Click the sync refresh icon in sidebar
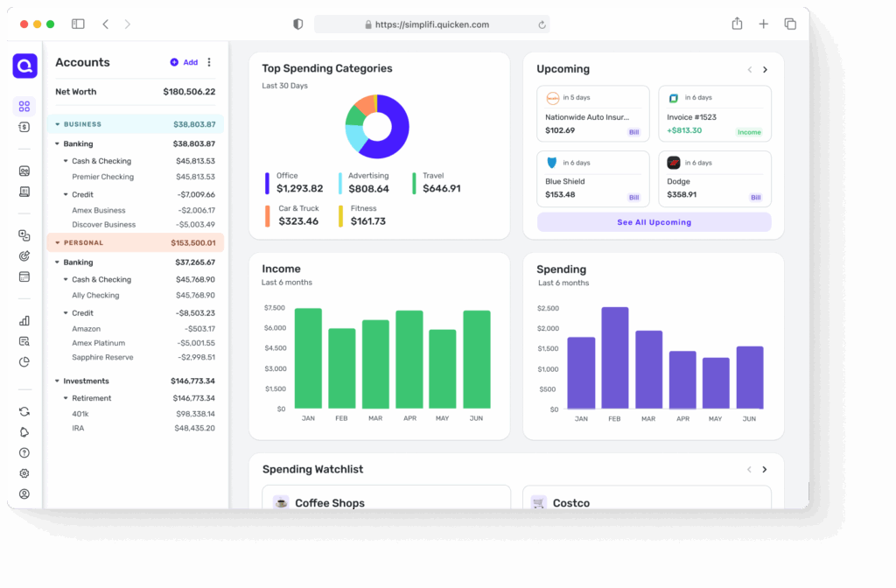 (x=24, y=411)
